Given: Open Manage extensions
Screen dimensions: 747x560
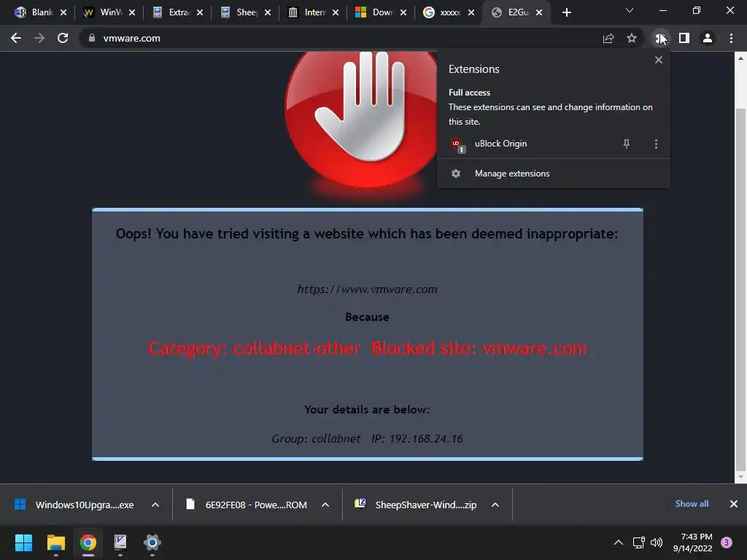Looking at the screenshot, I should coord(553,174).
